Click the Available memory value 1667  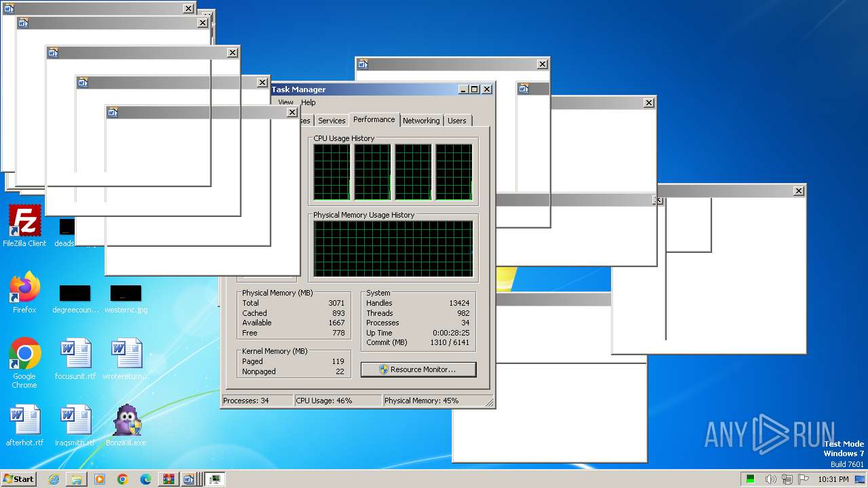[336, 323]
